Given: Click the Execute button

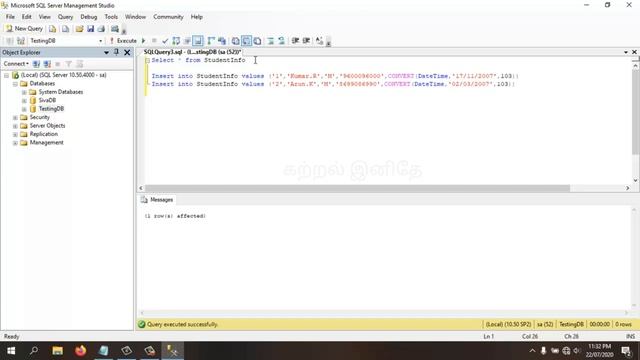Looking at the screenshot, I should [123, 41].
